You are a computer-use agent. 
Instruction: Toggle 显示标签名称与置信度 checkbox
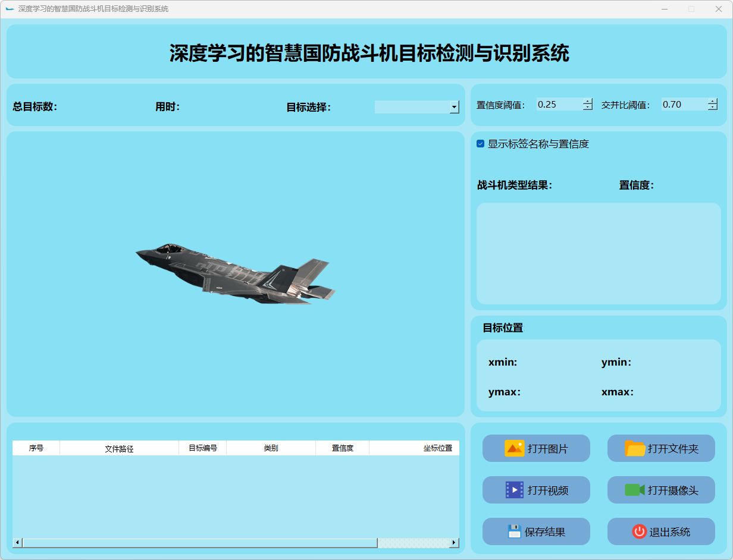pyautogui.click(x=481, y=144)
